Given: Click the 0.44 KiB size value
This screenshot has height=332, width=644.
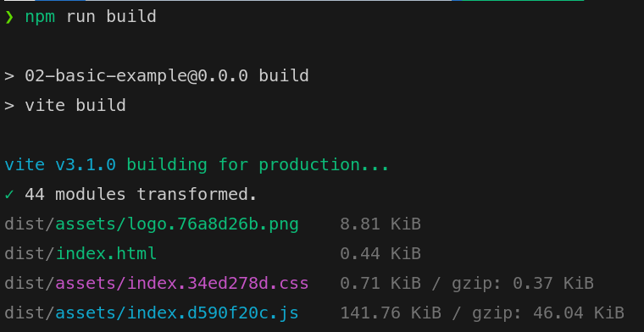Looking at the screenshot, I should point(380,253).
